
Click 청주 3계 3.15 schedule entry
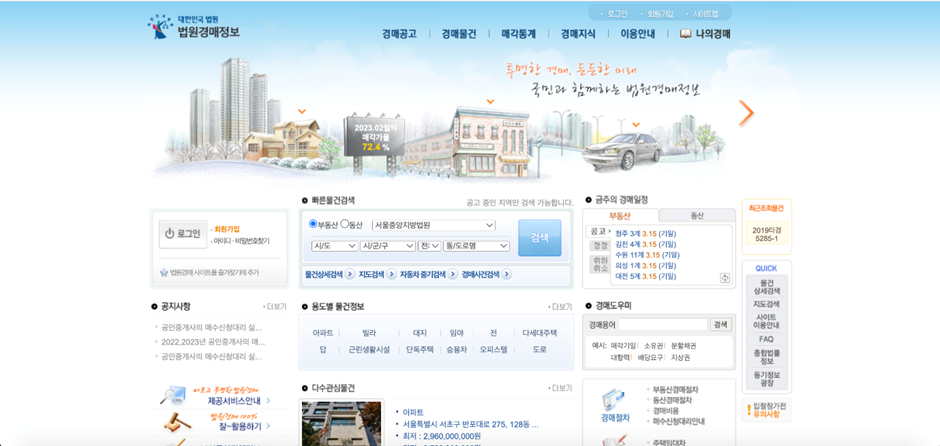coord(646,233)
